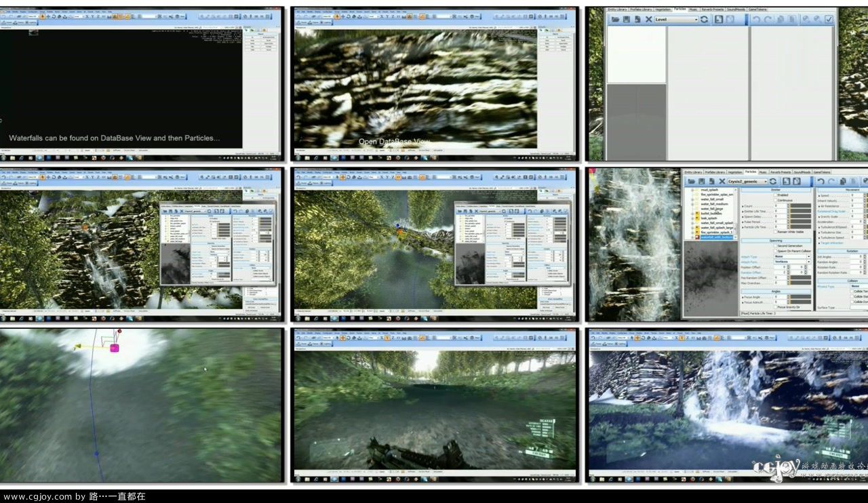Click Remove X icon in middle-right Particles editor
868x503 pixels.
point(722,181)
